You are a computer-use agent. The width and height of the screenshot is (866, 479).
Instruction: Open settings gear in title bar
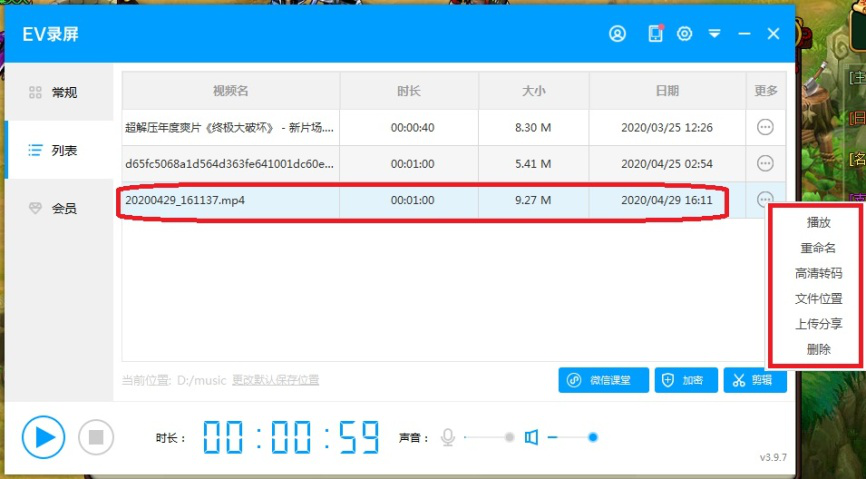click(685, 34)
